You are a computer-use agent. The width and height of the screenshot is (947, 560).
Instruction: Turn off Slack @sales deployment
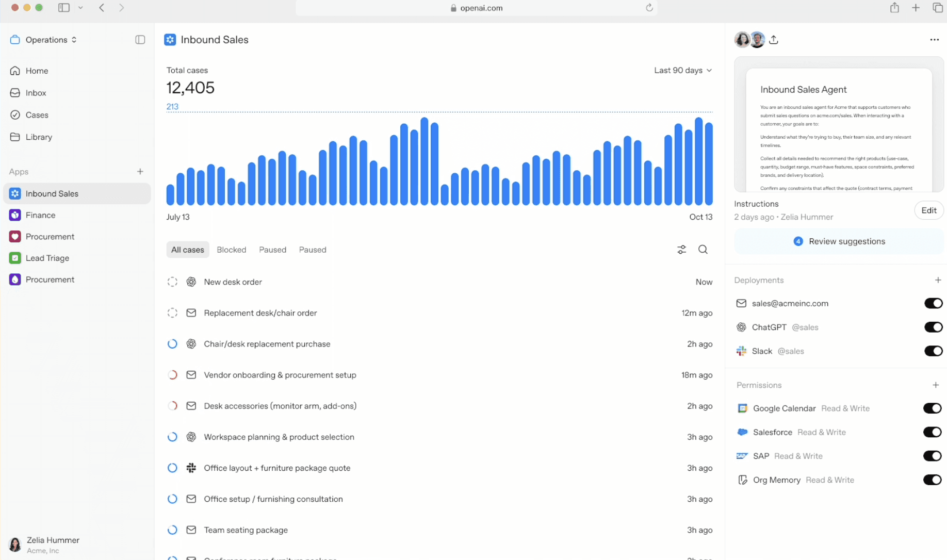click(933, 351)
